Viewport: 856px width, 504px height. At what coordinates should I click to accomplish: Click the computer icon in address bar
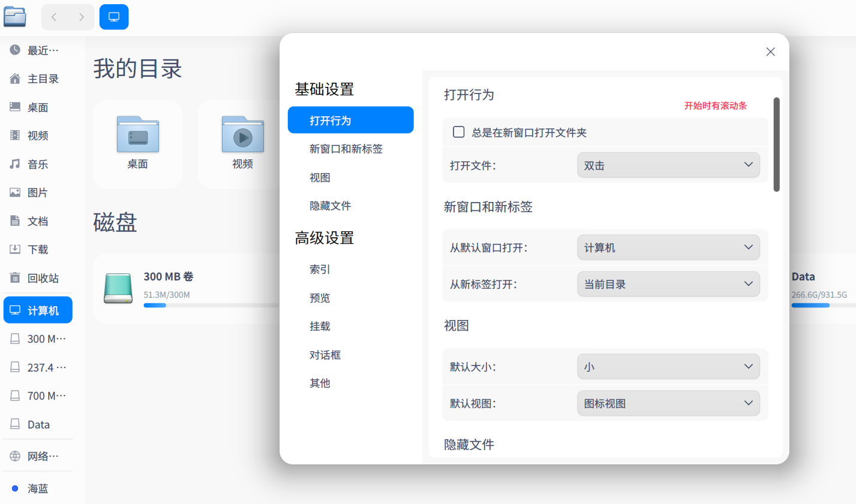point(114,17)
